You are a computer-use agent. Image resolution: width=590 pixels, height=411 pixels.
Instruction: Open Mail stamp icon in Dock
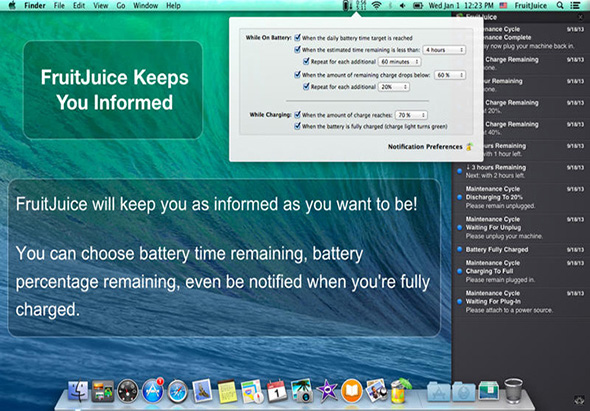202,391
